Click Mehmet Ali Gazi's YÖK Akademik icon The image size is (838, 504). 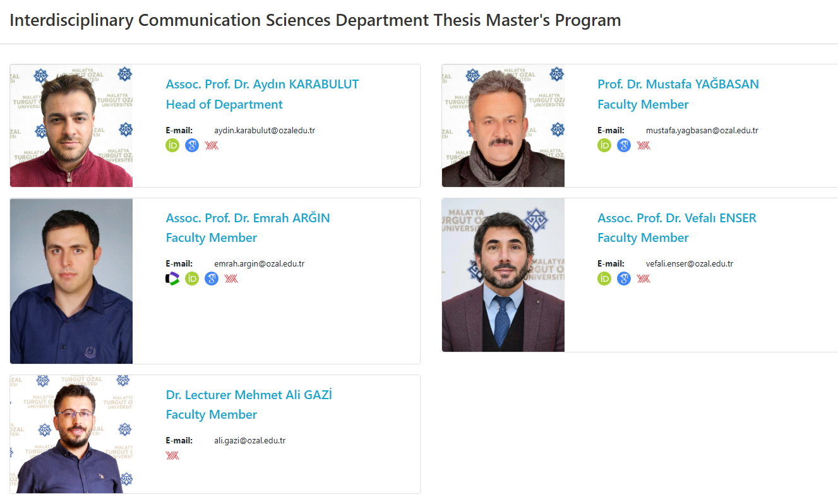click(172, 455)
